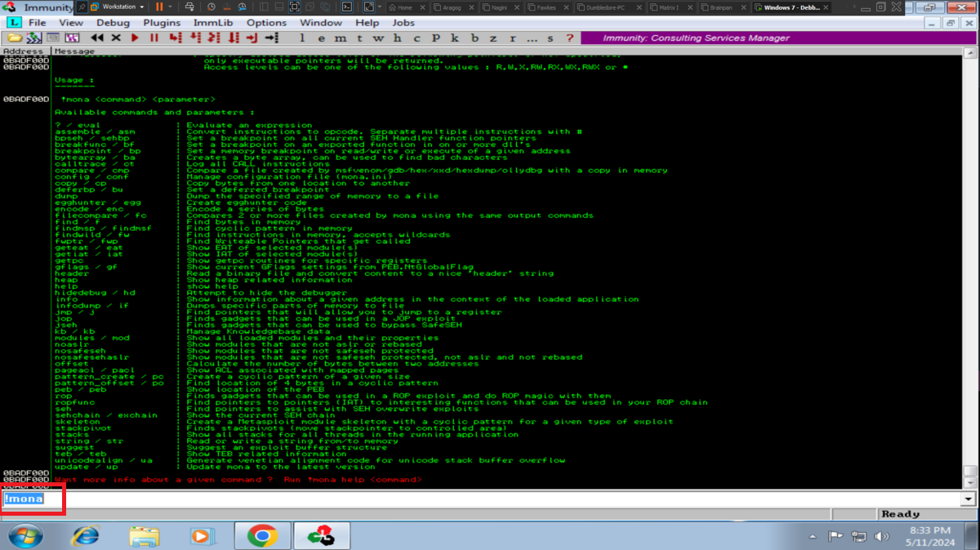The width and height of the screenshot is (980, 550).
Task: Open the Log window with 'l' button
Action: coord(302,38)
